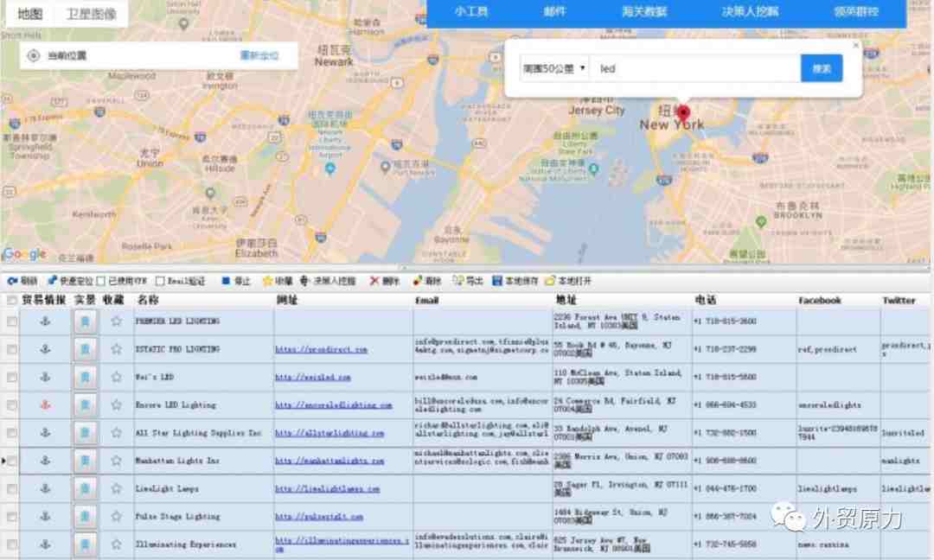Open street view for All Star Lighting Supplies
The height and width of the screenshot is (560, 934).
pyautogui.click(x=85, y=433)
